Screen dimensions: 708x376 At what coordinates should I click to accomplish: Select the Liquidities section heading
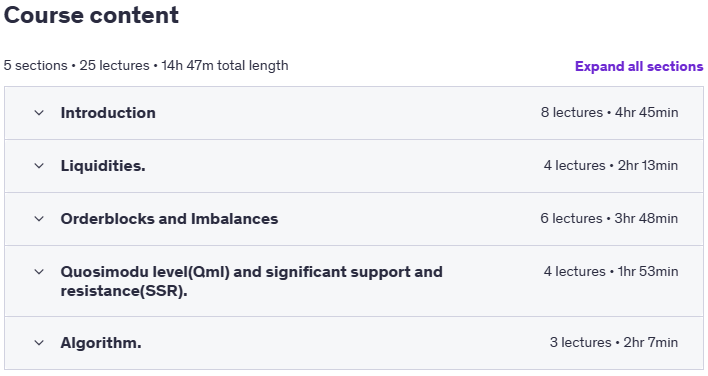pos(103,166)
